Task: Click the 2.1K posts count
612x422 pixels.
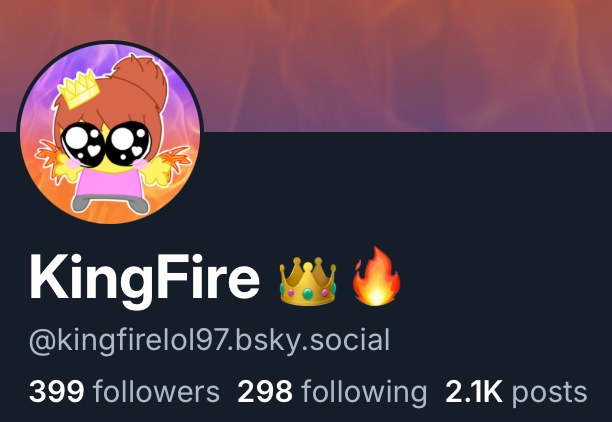Action: (516, 393)
